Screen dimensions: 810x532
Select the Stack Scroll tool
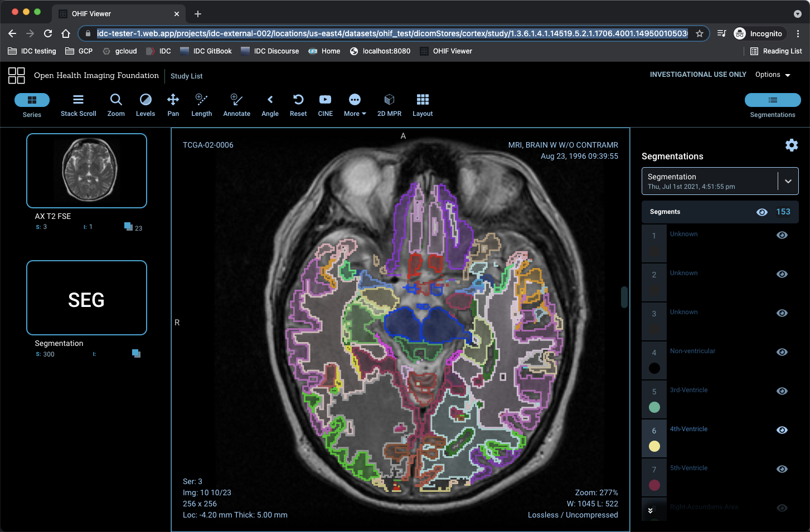[x=78, y=105]
